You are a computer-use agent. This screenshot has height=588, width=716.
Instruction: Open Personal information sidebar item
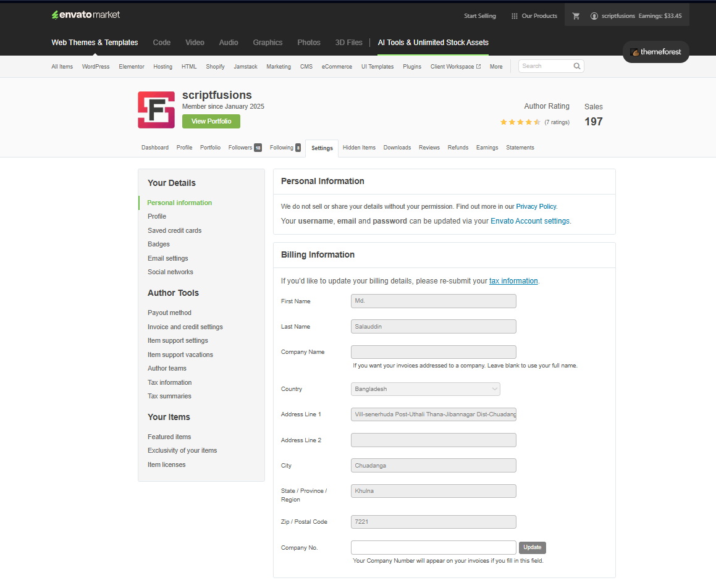point(179,203)
